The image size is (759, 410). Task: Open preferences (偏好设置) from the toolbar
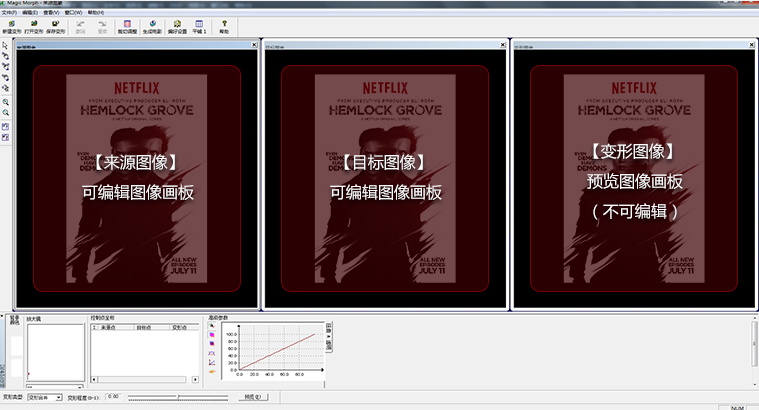point(177,27)
